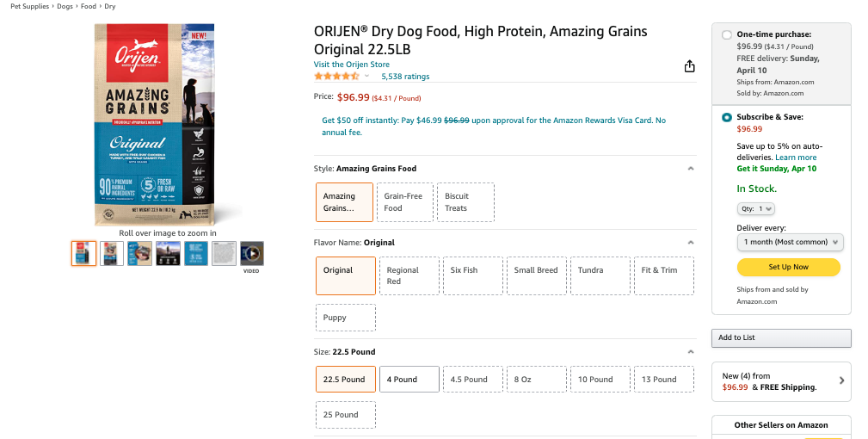Click the Add to List button

coord(781,337)
